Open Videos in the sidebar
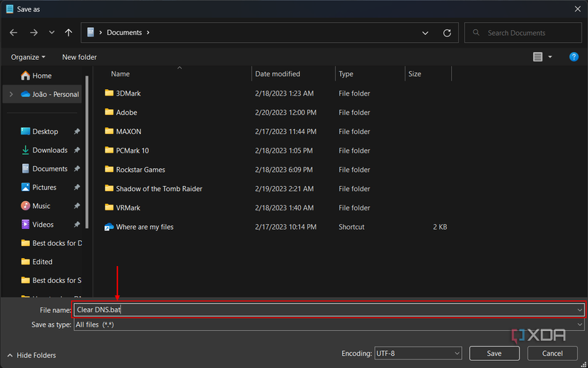 (37, 225)
